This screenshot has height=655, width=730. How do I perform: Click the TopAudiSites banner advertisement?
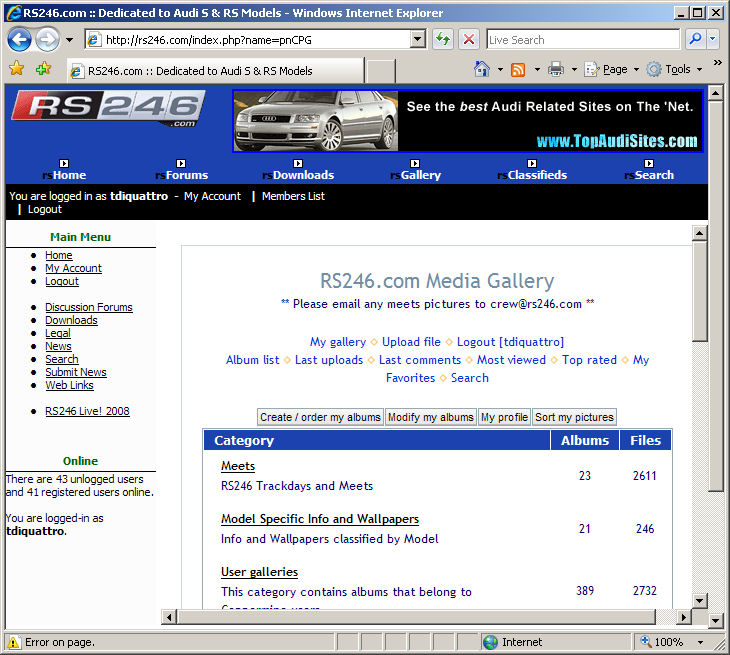pyautogui.click(x=467, y=122)
